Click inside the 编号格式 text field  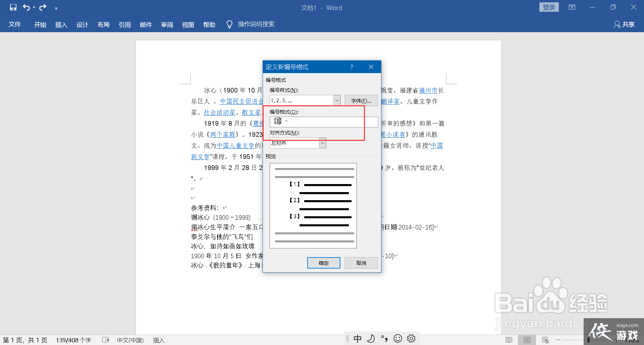click(324, 122)
